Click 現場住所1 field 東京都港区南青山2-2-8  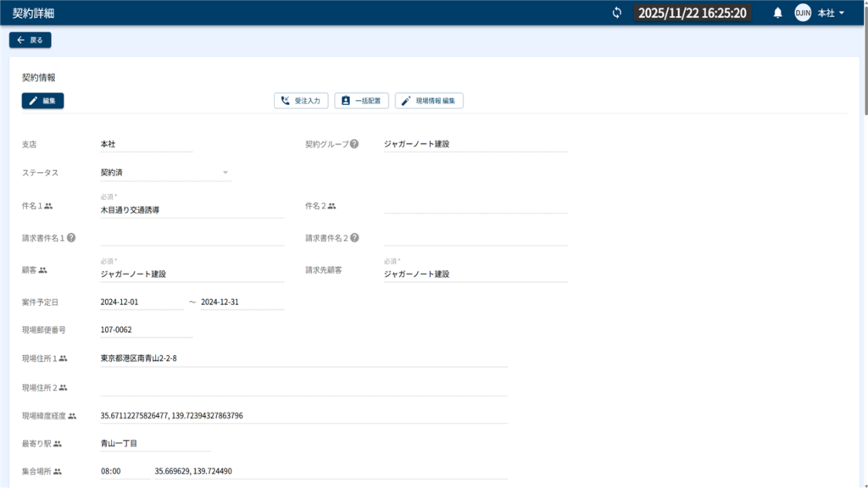click(304, 358)
